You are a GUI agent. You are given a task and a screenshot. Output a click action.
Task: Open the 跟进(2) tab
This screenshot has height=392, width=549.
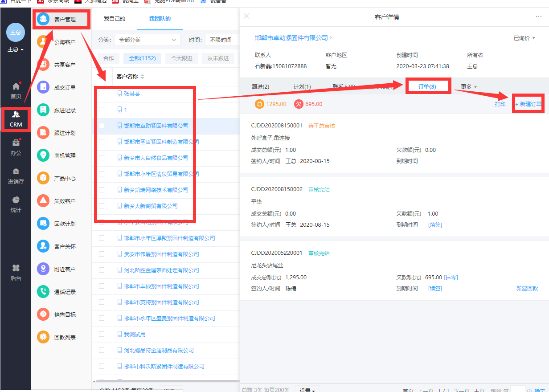[260, 86]
